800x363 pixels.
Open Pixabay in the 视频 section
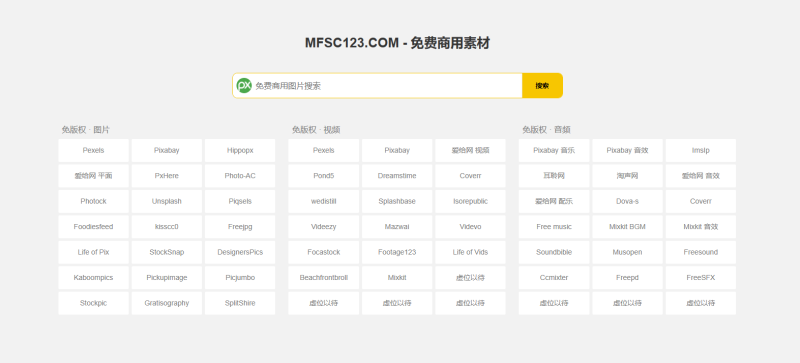397,151
